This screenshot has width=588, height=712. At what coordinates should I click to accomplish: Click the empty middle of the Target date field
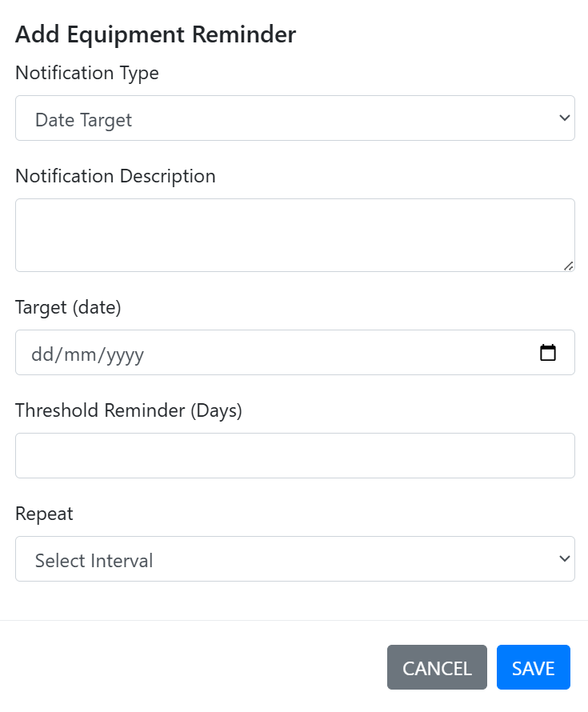click(320, 353)
